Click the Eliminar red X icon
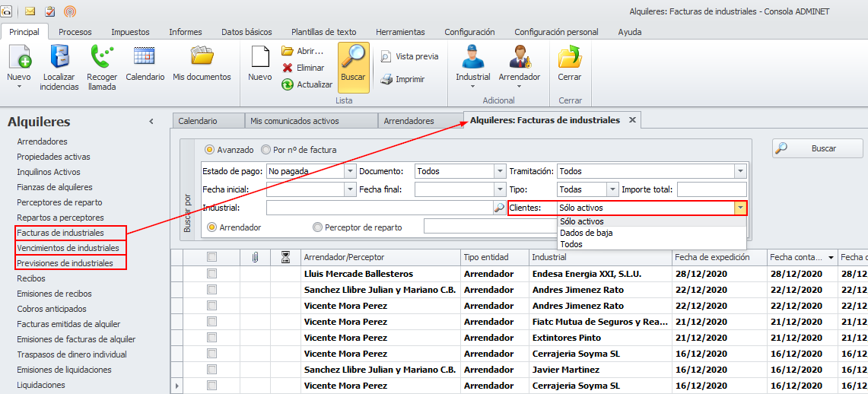This screenshot has height=394, width=868. point(288,68)
